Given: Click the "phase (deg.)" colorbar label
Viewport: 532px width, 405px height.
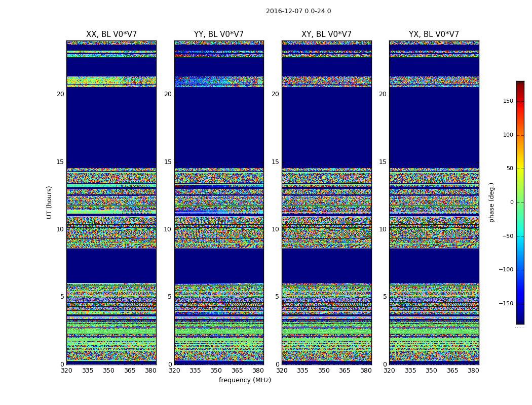Looking at the screenshot, I should pyautogui.click(x=491, y=202).
